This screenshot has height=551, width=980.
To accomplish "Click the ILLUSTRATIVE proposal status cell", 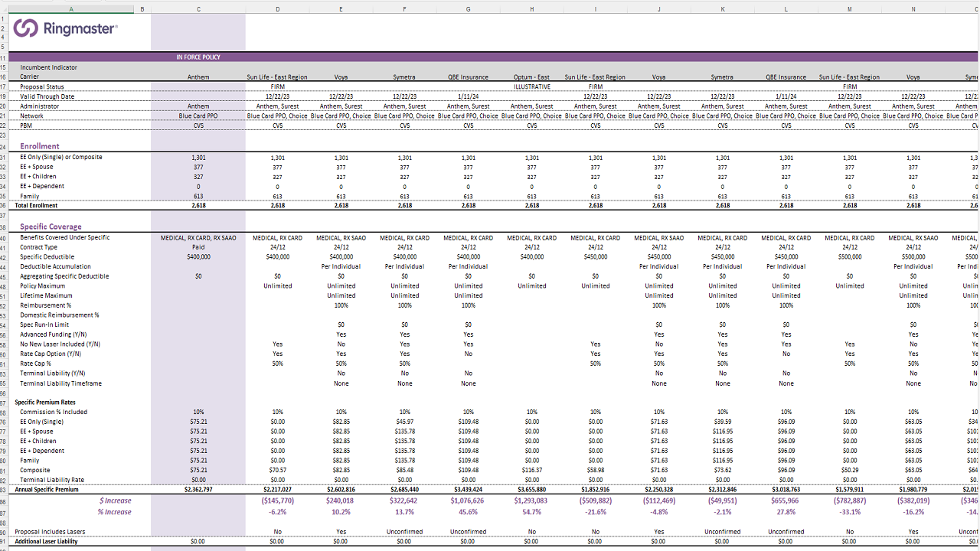I will (532, 87).
